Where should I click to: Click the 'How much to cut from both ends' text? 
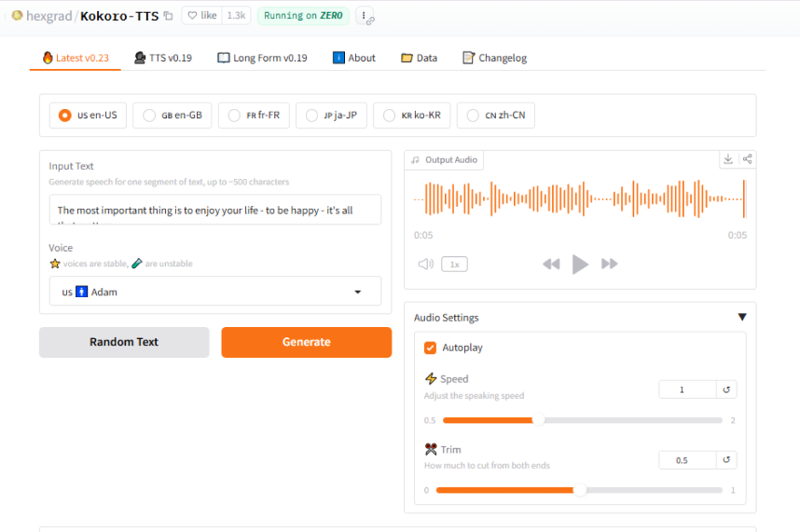487,465
